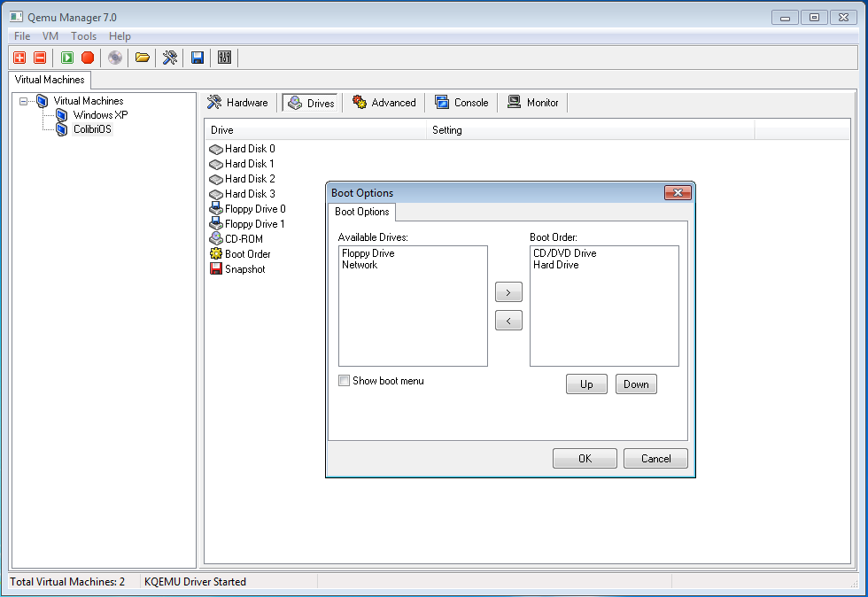
Task: Collapse the Virtual Machines tree node
Action: 24,101
